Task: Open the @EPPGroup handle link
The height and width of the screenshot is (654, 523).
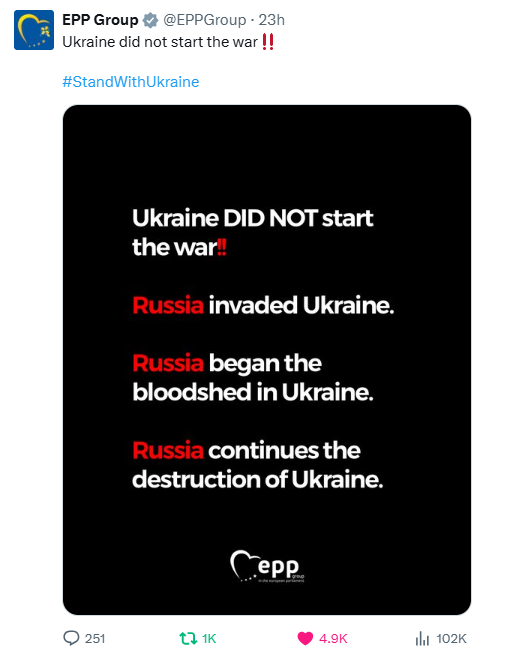Action: (x=204, y=20)
